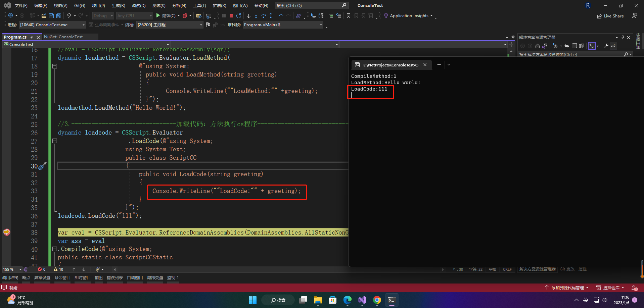
Task: Step out of the current function
Action: pyautogui.click(x=271, y=16)
